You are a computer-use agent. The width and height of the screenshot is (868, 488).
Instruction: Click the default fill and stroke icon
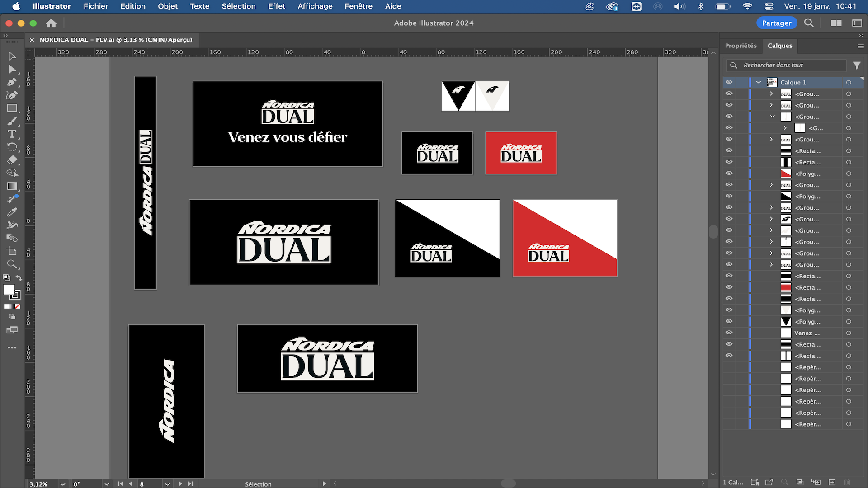6,278
